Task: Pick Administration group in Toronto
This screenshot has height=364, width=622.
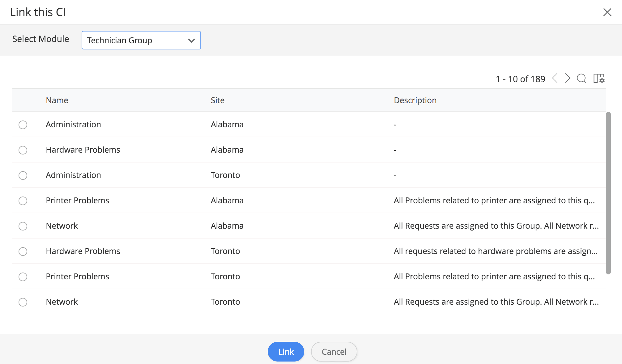Action: (x=23, y=176)
